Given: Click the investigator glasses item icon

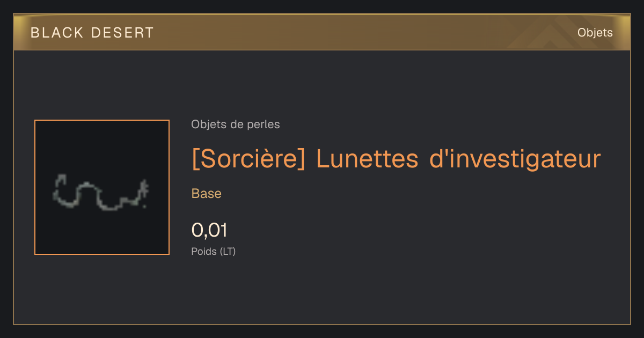Looking at the screenshot, I should click(101, 192).
